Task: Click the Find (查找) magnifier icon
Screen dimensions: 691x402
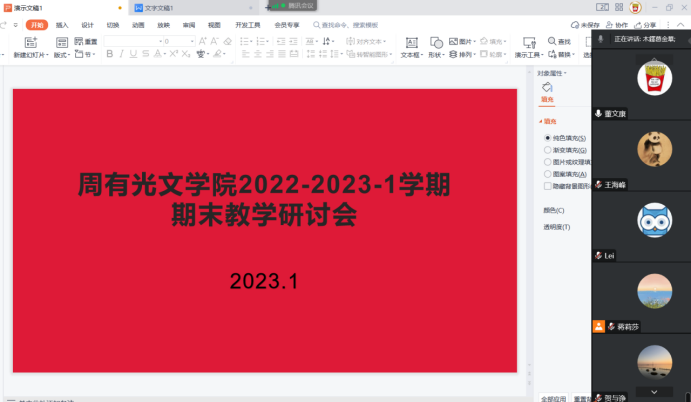Action: coord(551,41)
